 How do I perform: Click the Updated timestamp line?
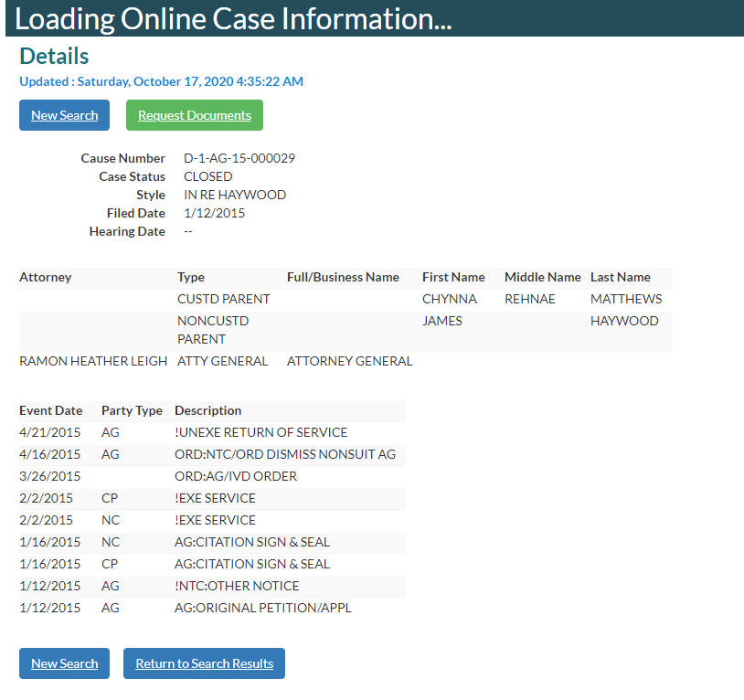tap(162, 81)
